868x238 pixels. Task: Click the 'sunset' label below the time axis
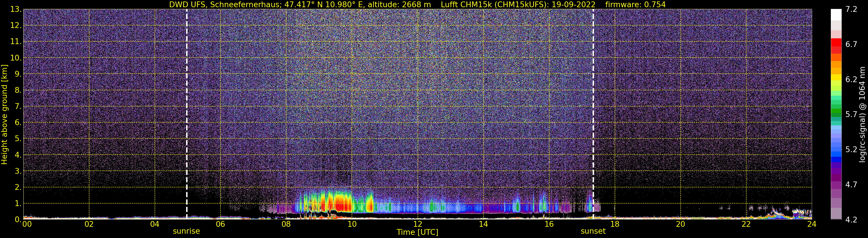(x=593, y=231)
